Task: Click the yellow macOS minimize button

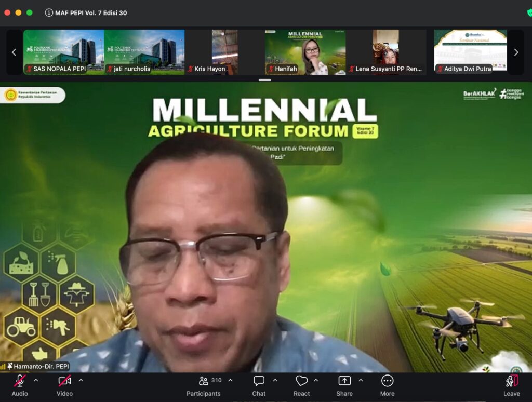Action: pyautogui.click(x=18, y=12)
